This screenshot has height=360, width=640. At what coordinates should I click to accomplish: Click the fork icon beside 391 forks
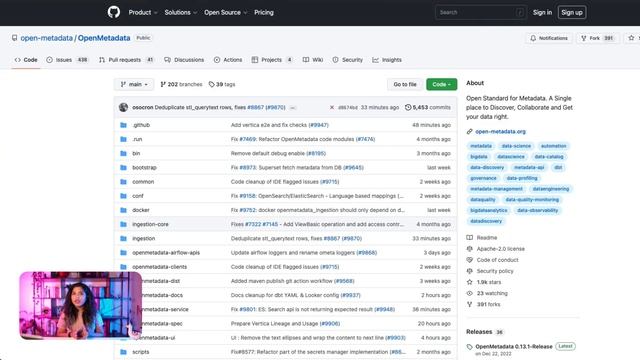pyautogui.click(x=469, y=304)
